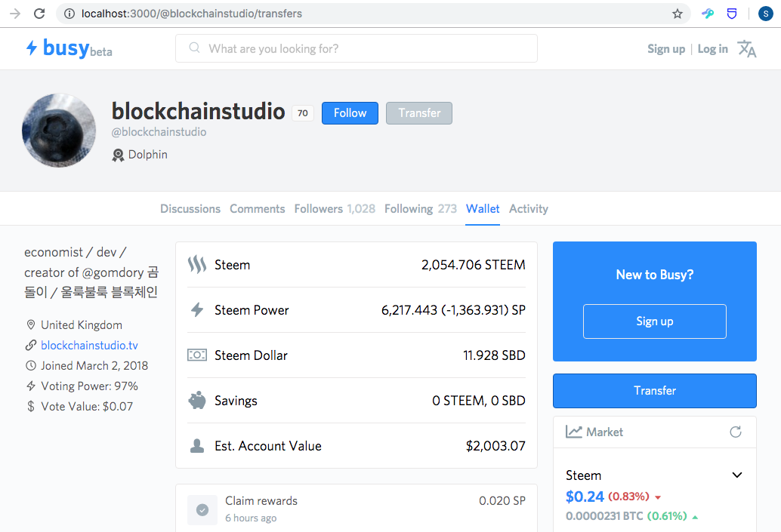Viewport: 781px width, 532px height.
Task: Click the Vote Value dollar icon
Action: 30,406
